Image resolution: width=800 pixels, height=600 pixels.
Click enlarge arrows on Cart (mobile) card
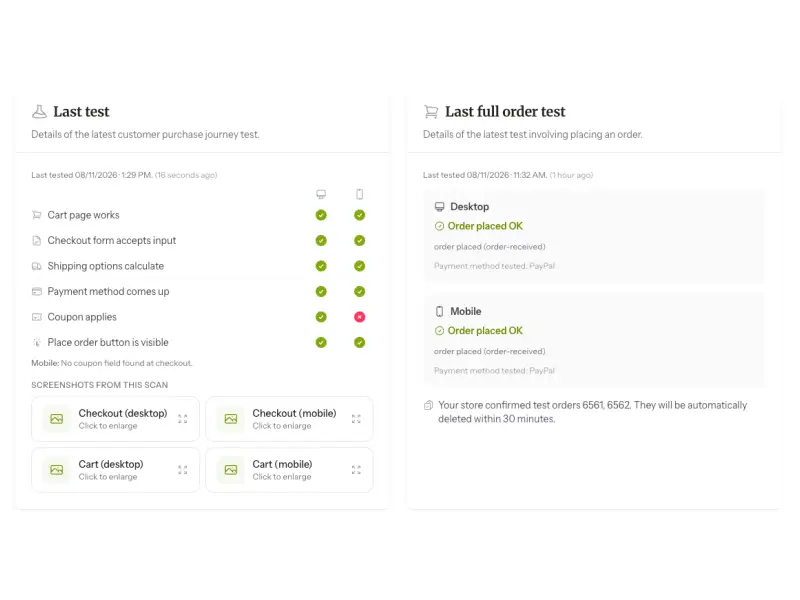356,470
